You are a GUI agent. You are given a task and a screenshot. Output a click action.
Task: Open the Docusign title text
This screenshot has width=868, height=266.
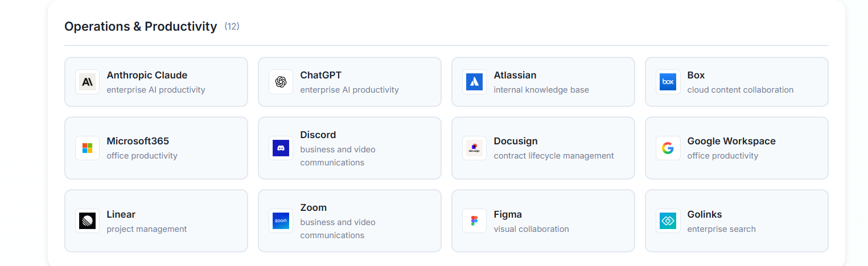[x=515, y=141]
